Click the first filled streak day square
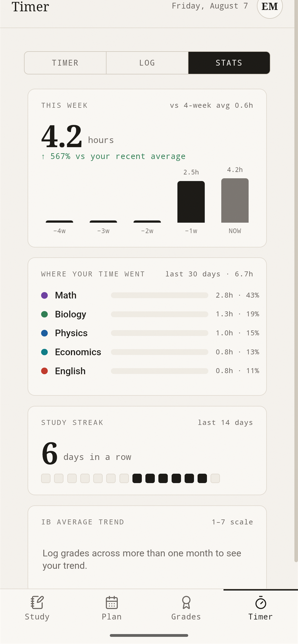298x644 pixels. (137, 478)
